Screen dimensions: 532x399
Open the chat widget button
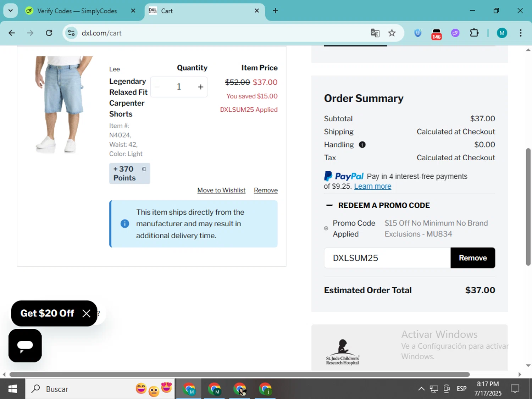pyautogui.click(x=25, y=346)
